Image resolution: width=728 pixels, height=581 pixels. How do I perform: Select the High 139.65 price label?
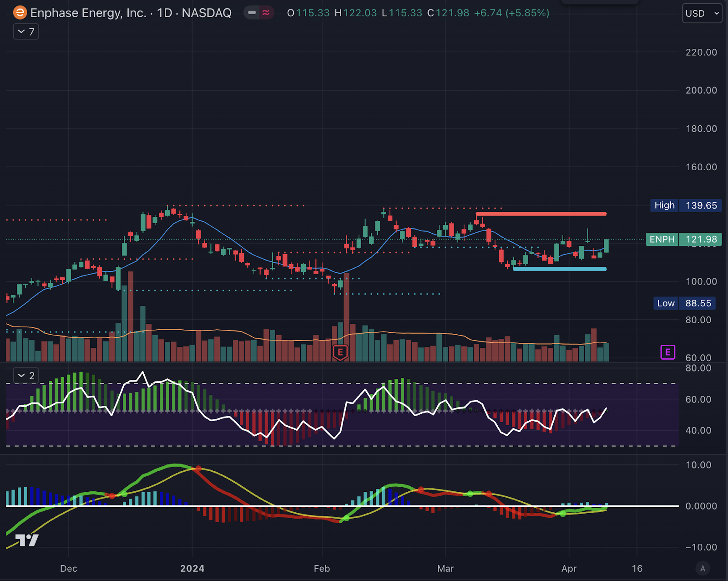click(x=686, y=205)
